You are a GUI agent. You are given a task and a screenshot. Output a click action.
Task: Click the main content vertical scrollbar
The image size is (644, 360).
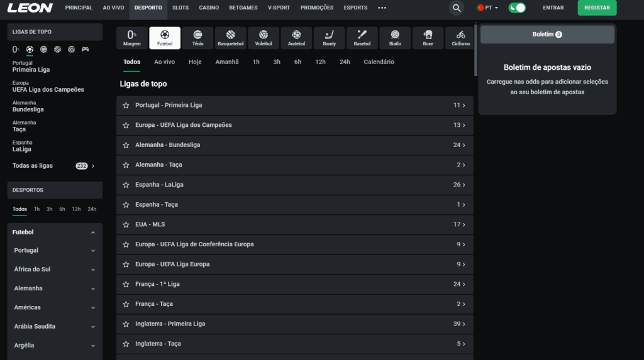coord(475,50)
